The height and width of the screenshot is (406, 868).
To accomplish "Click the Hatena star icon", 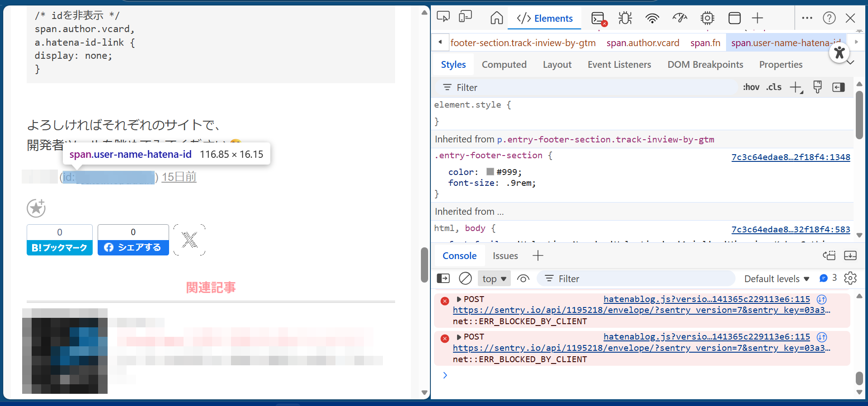I will click(x=36, y=208).
